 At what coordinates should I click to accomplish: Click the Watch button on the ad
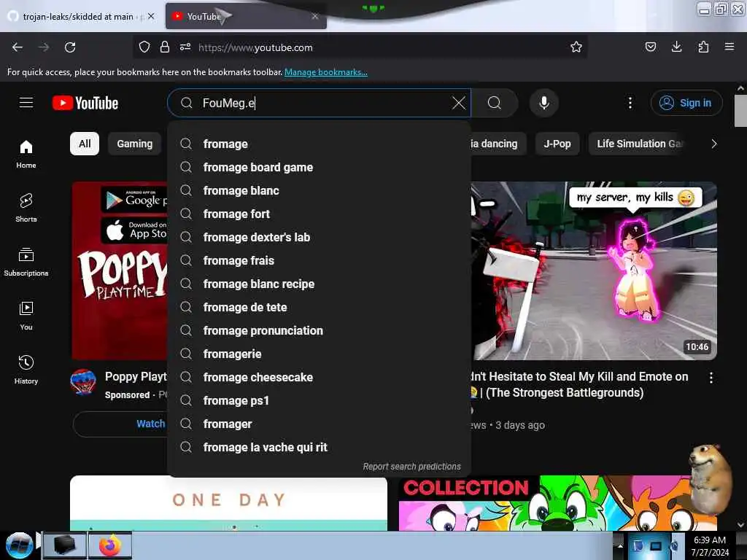(x=120, y=424)
